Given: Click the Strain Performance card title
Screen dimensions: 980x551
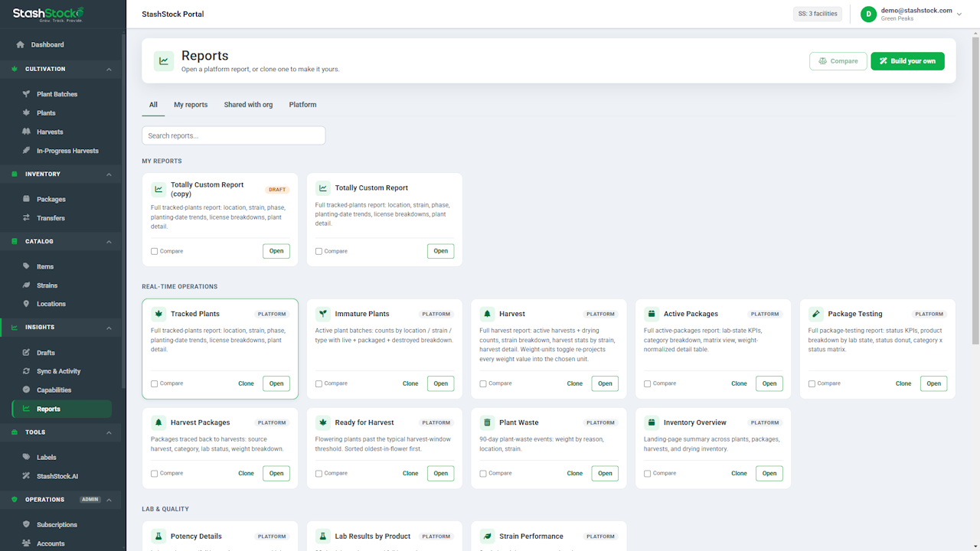Looking at the screenshot, I should tap(531, 536).
